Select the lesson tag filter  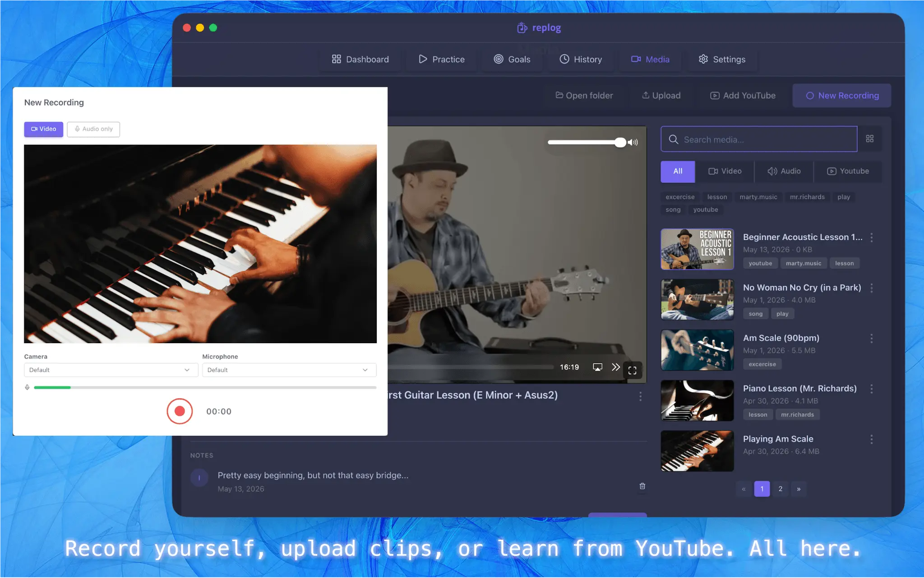coord(717,197)
